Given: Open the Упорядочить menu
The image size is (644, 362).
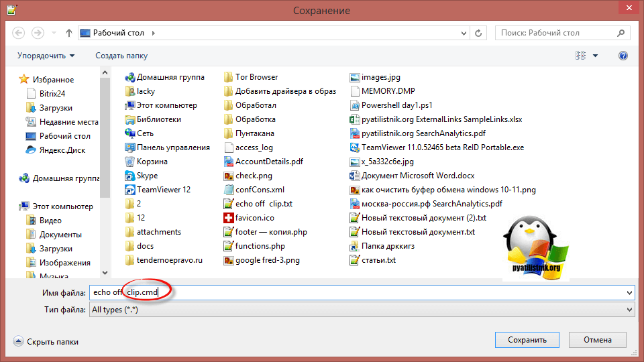Looking at the screenshot, I should tap(46, 56).
